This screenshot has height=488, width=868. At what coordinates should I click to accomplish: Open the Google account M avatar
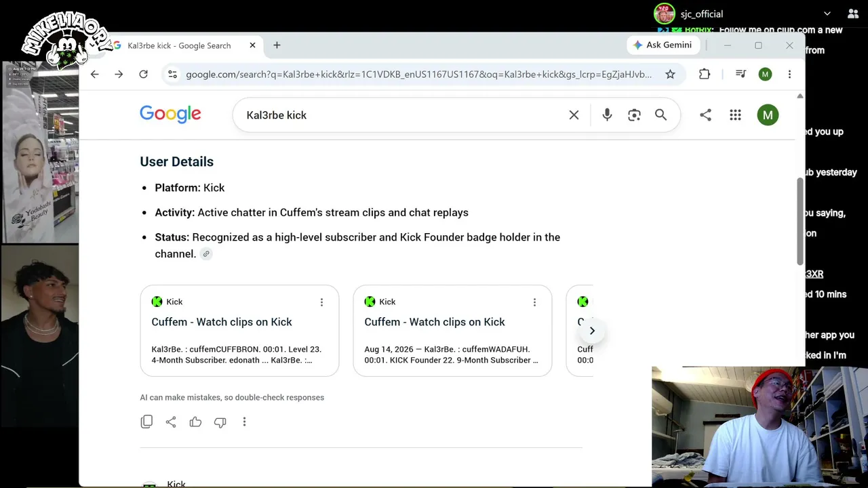tap(768, 115)
